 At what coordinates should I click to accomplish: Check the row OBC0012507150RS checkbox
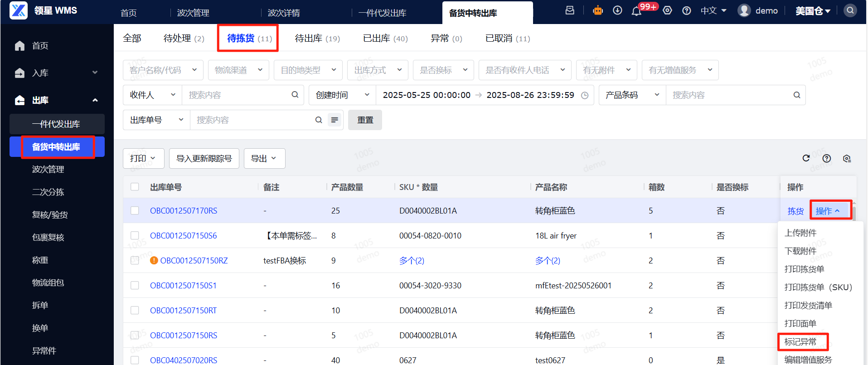coord(135,335)
